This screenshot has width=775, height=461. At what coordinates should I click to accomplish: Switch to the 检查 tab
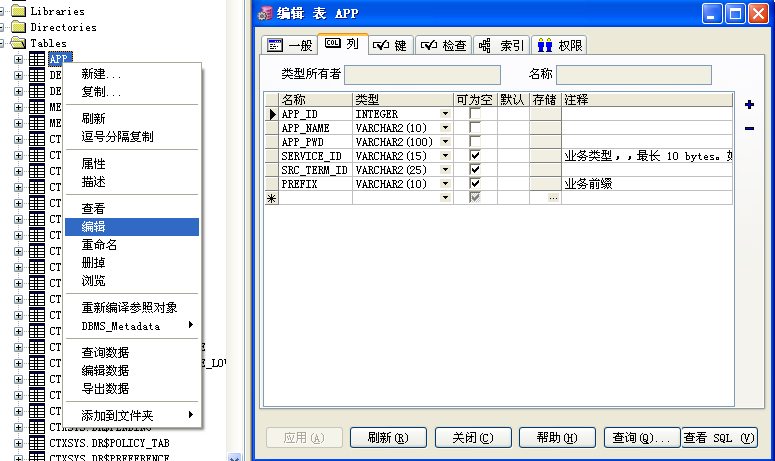(444, 45)
